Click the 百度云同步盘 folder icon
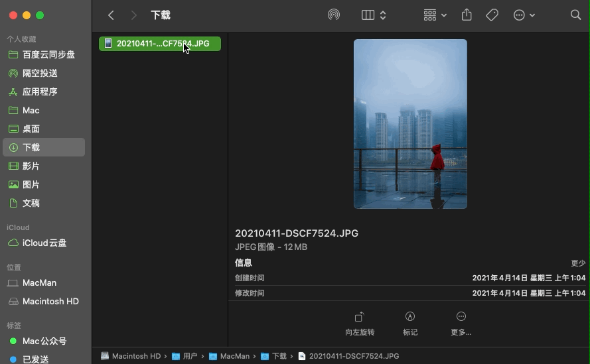The height and width of the screenshot is (364, 590). pyautogui.click(x=13, y=54)
